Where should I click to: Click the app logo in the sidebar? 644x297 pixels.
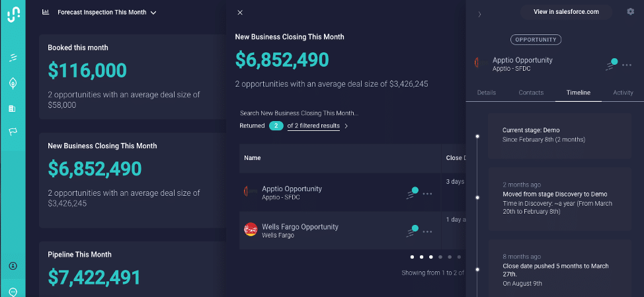(13, 15)
